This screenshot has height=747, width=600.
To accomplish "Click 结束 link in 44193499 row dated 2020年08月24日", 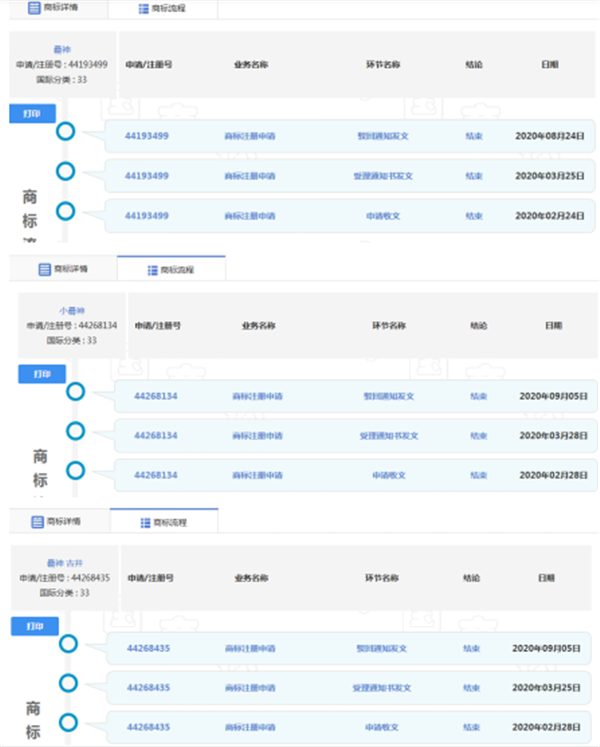I will click(x=475, y=135).
